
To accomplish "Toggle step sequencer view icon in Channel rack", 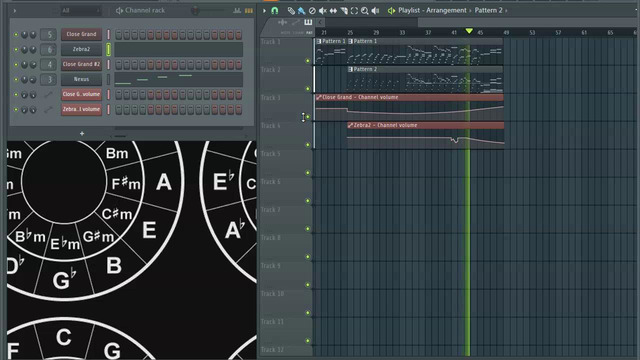I will 249,11.
